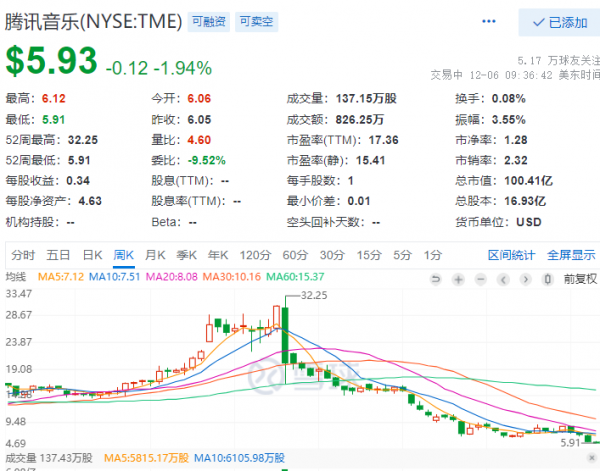Screen dimensions: 600x471
Task: Click the 32.25 peak marker on chart
Action: [x=314, y=295]
